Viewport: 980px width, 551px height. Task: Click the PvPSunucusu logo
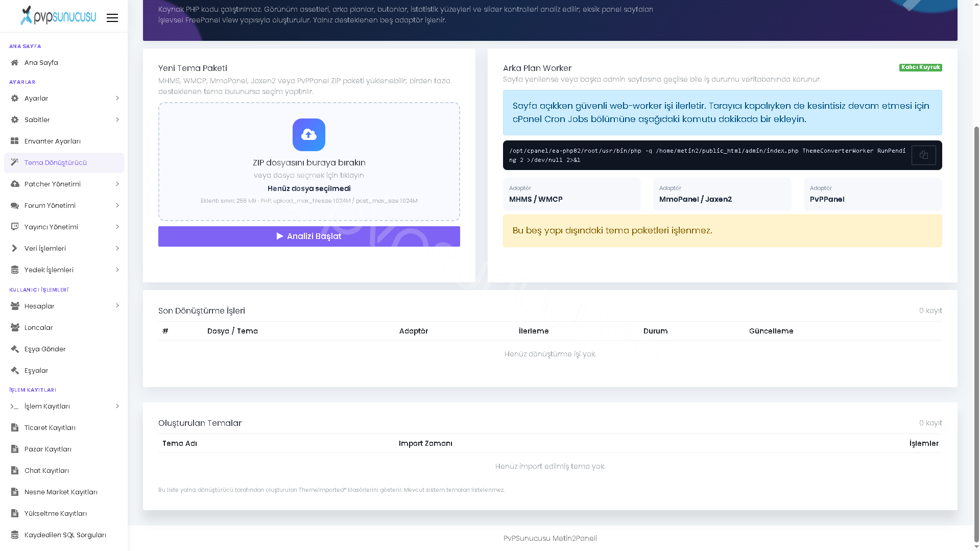point(58,15)
